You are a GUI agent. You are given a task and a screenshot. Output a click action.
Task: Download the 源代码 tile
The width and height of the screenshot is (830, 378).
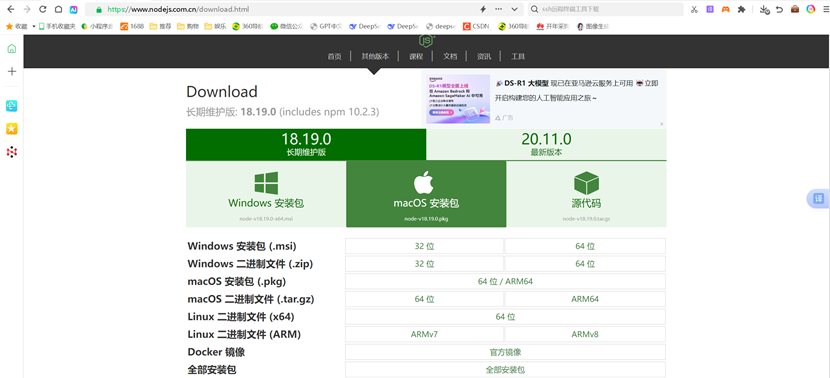click(x=587, y=194)
